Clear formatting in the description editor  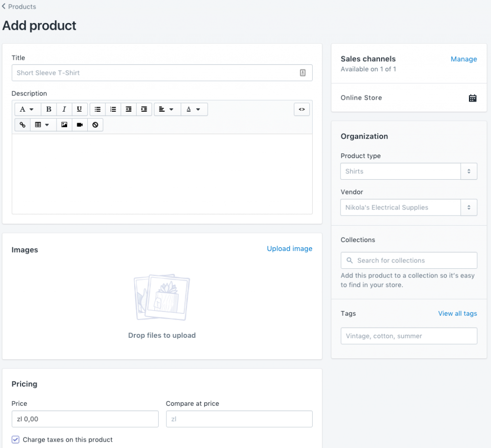(95, 125)
